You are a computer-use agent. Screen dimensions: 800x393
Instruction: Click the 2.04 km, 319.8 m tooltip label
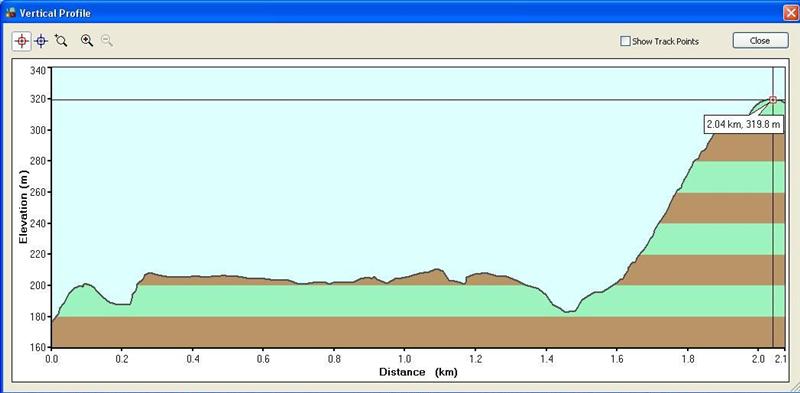tap(743, 124)
